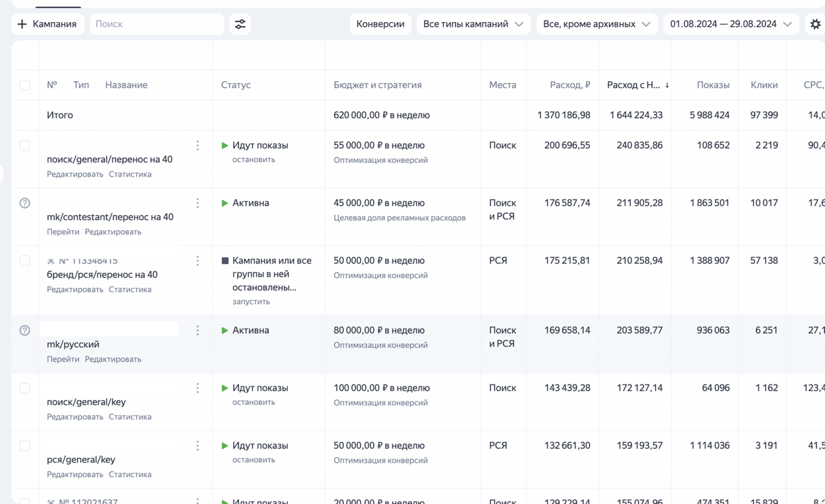Click запустить under the stopped campaign status
The width and height of the screenshot is (825, 504).
coord(251,302)
